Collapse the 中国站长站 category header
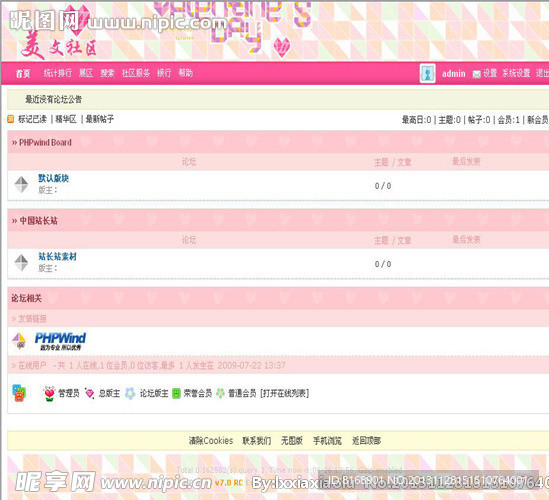549x500 pixels. tap(34, 221)
